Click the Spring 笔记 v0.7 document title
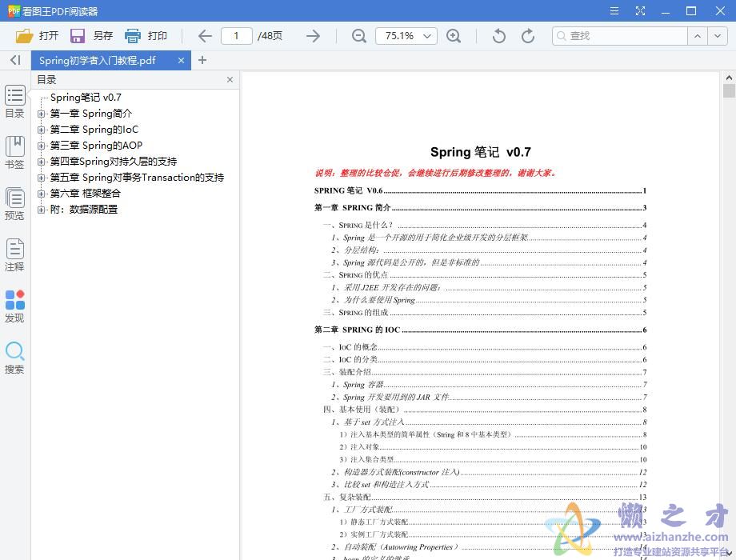This screenshot has width=736, height=560. point(480,152)
